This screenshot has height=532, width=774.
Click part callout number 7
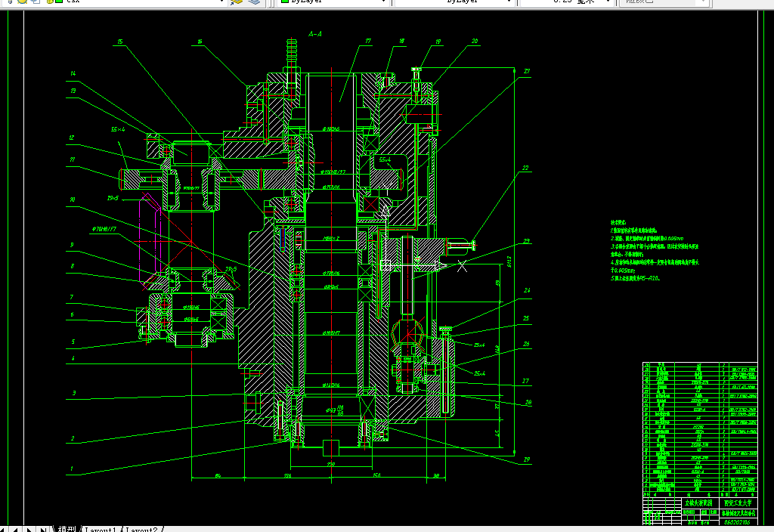click(72, 298)
